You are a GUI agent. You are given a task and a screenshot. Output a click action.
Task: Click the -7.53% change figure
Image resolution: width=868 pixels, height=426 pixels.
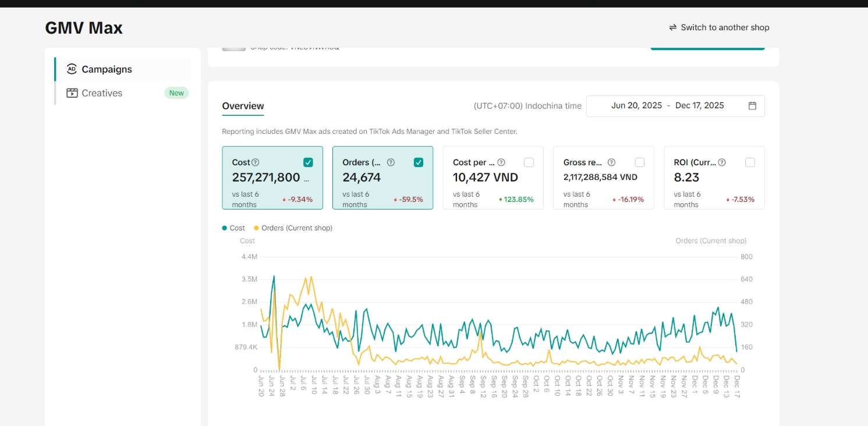pos(741,200)
